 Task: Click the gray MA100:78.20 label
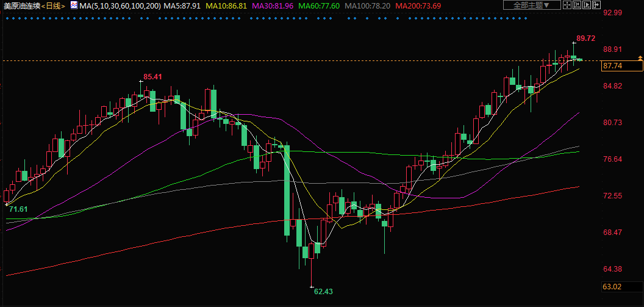[368, 5]
